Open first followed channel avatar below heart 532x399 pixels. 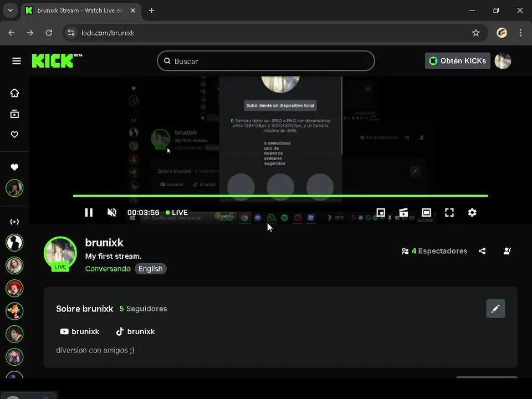[x=14, y=188]
